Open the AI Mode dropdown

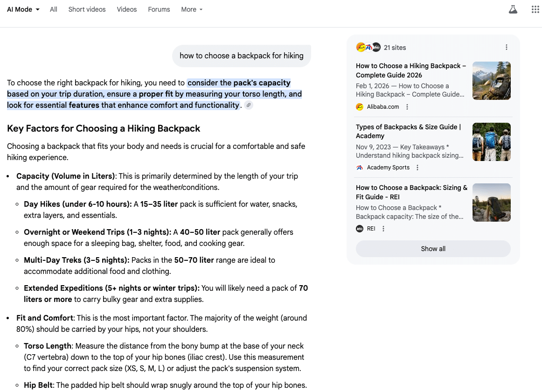click(x=22, y=9)
